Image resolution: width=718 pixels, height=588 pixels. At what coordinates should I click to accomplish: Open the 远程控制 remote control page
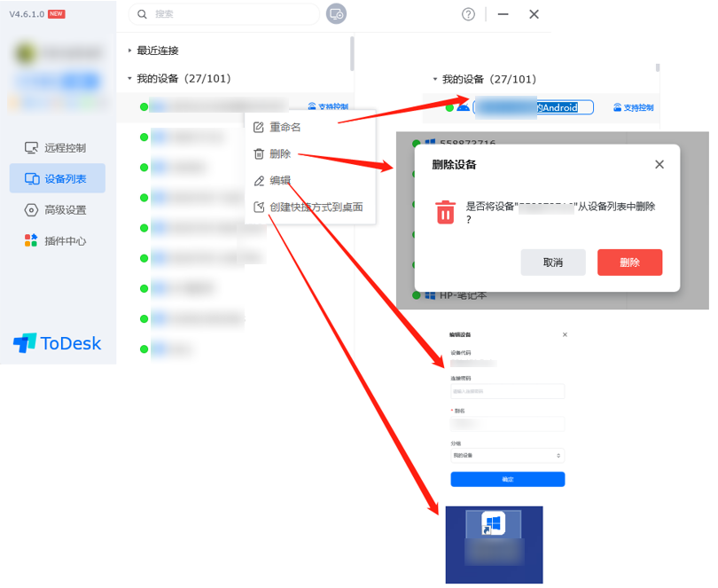[x=58, y=148]
